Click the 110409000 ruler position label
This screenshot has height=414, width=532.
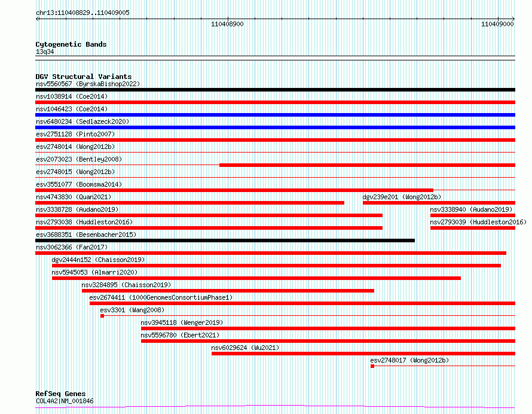(x=497, y=25)
